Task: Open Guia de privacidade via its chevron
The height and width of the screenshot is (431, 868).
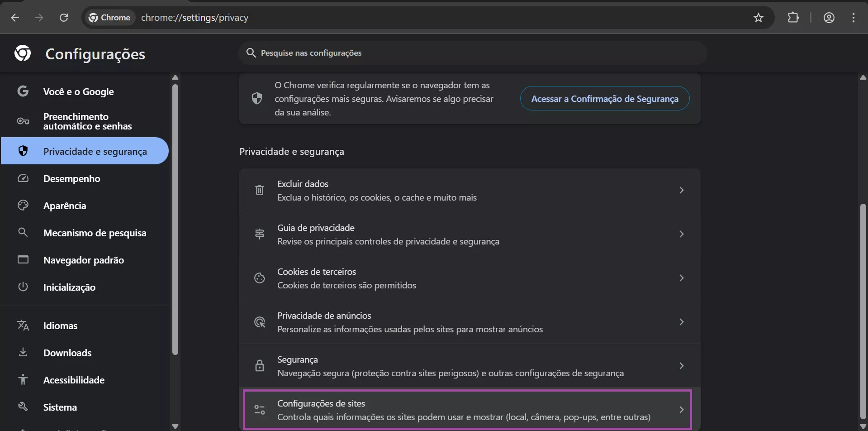Action: (x=681, y=234)
